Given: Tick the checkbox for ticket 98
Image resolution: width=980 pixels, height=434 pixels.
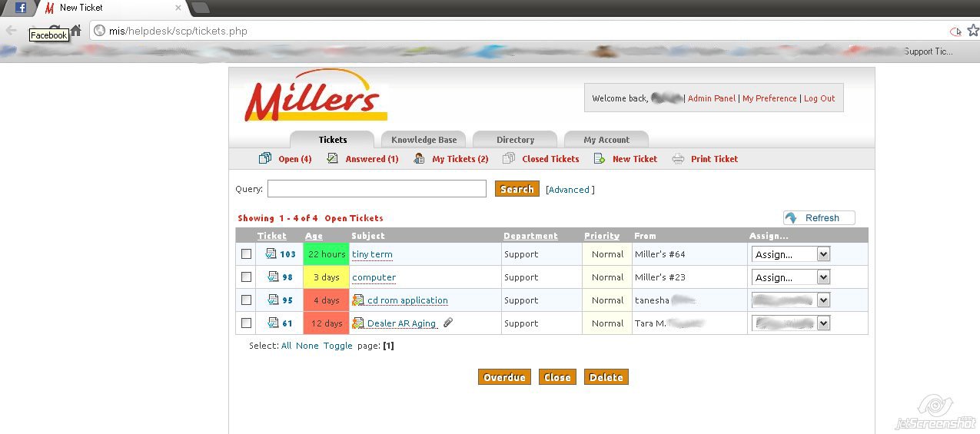Looking at the screenshot, I should tap(247, 277).
